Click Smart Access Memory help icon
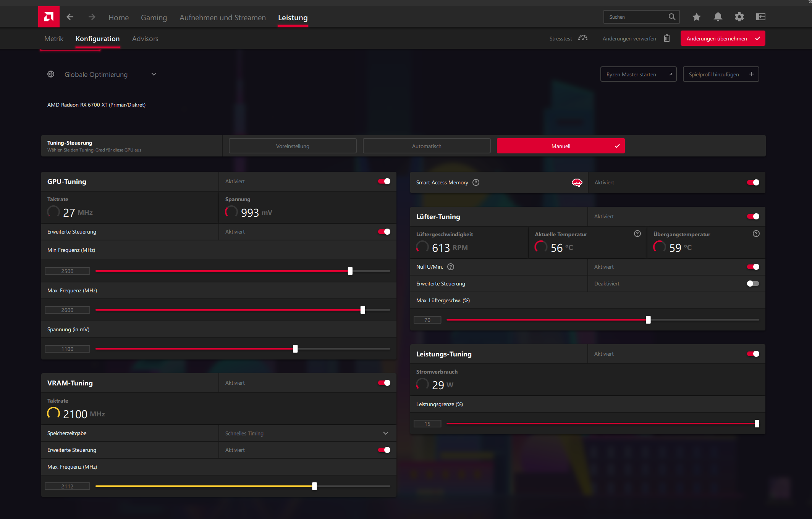This screenshot has width=812, height=519. (x=476, y=182)
